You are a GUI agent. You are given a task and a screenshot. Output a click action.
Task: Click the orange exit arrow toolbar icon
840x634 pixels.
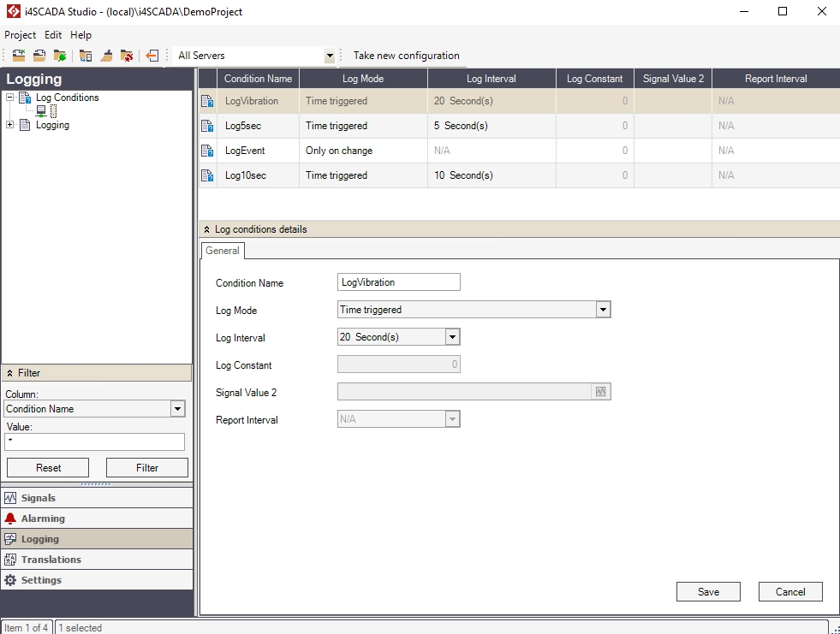152,56
